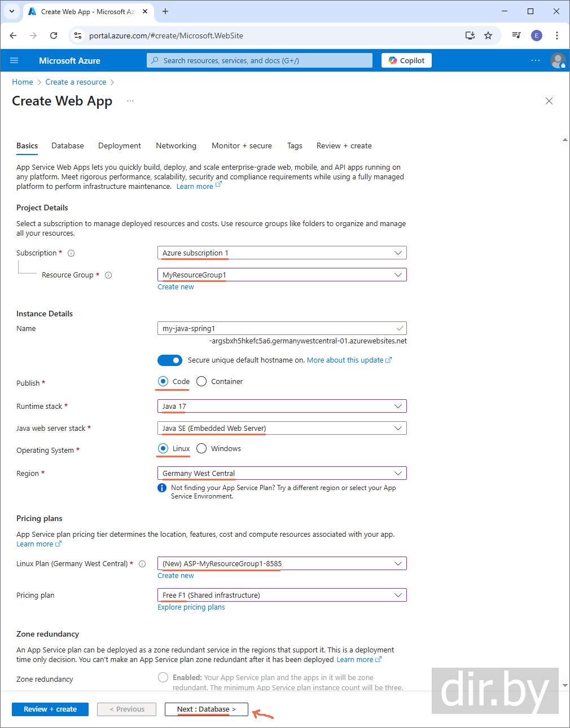Click info icon beside Resource Group
The width and height of the screenshot is (570, 728).
108,275
